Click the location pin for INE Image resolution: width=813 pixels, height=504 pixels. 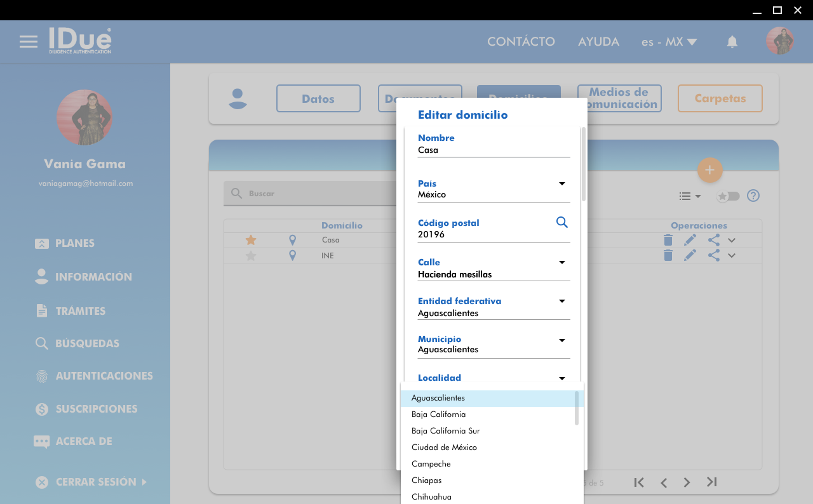pyautogui.click(x=292, y=255)
